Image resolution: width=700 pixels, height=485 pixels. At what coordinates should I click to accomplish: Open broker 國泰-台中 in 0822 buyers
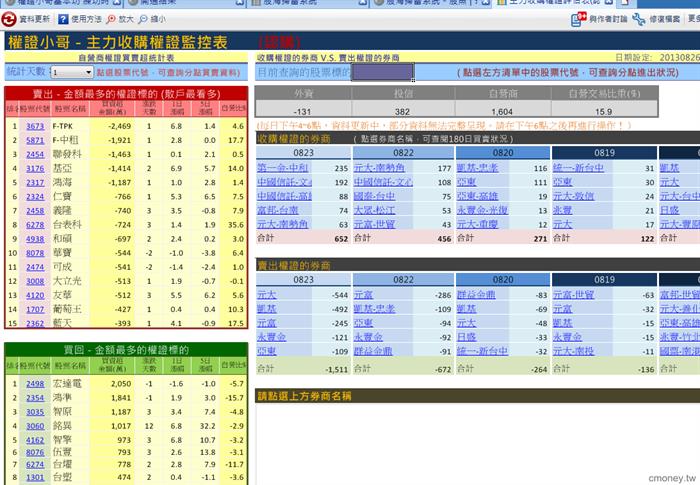(374, 196)
